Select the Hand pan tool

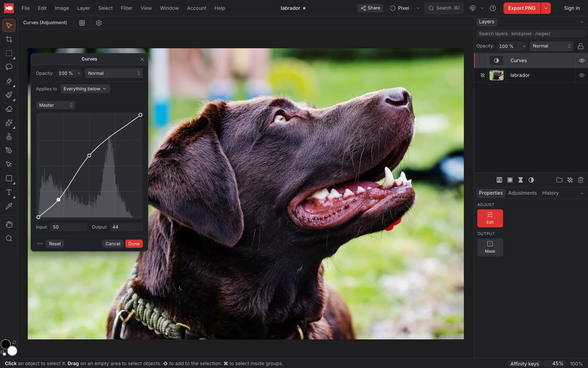click(x=9, y=224)
